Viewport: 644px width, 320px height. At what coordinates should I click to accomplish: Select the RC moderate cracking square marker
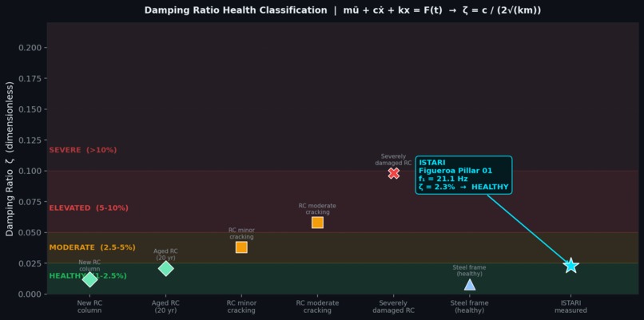tap(317, 223)
